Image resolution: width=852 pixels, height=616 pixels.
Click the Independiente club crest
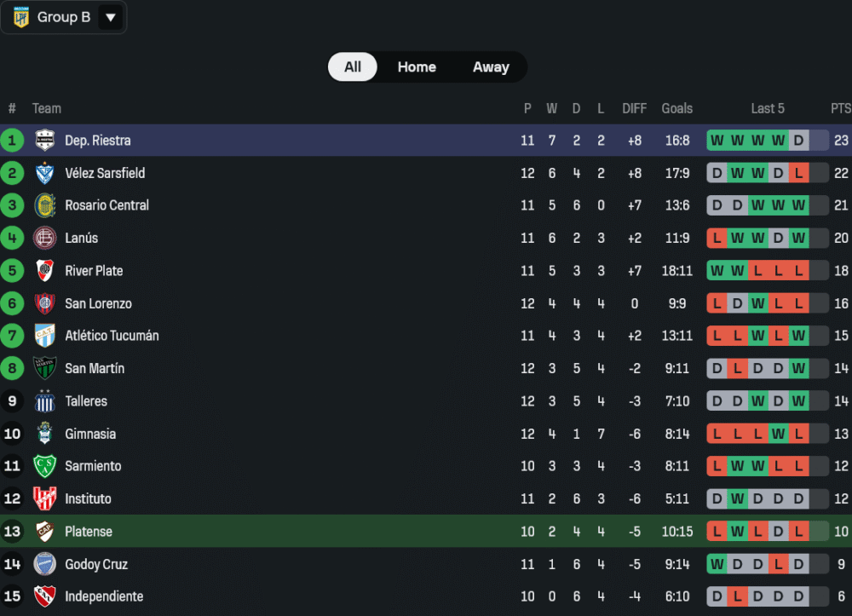tap(44, 596)
